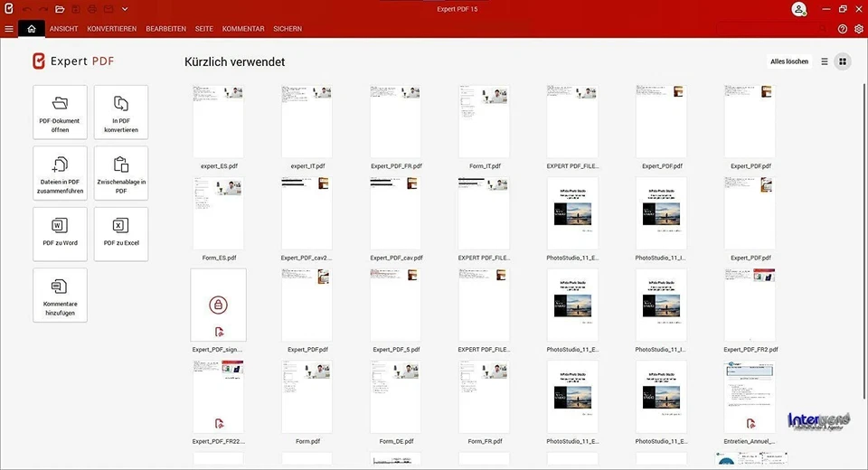Click the Alles löschen button
This screenshot has height=470, width=868.
pyautogui.click(x=789, y=61)
